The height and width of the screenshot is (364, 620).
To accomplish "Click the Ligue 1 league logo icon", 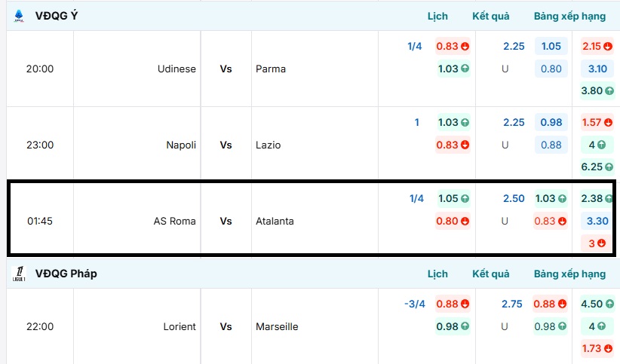I will point(19,274).
